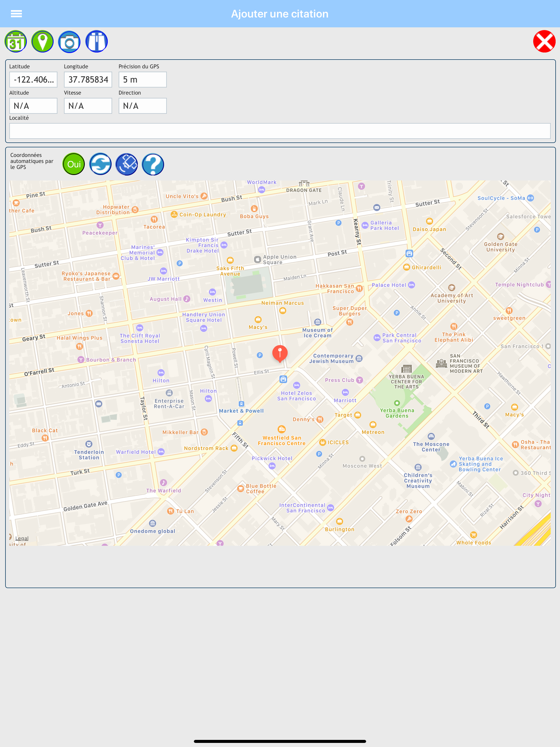
Task: Tap the August Hall music marker
Action: coord(187,299)
